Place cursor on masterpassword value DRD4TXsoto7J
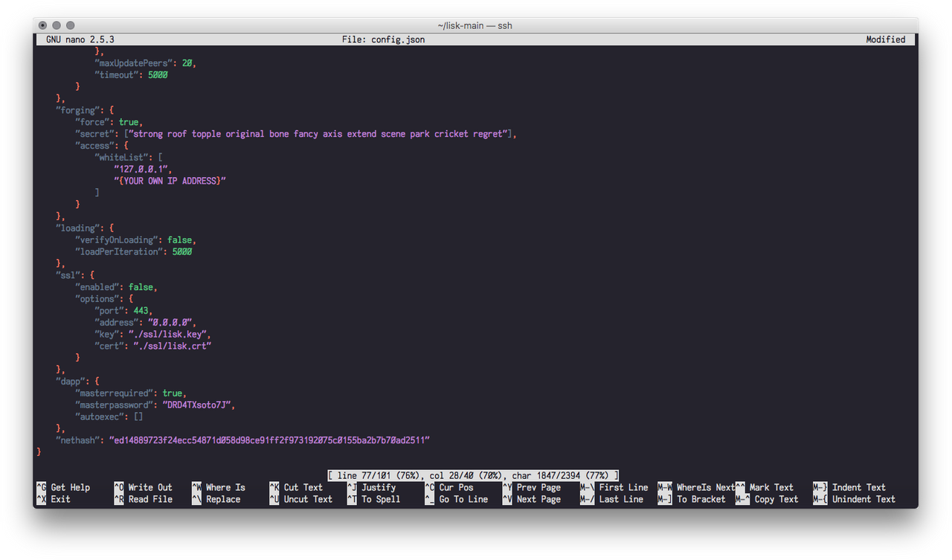 pyautogui.click(x=199, y=405)
